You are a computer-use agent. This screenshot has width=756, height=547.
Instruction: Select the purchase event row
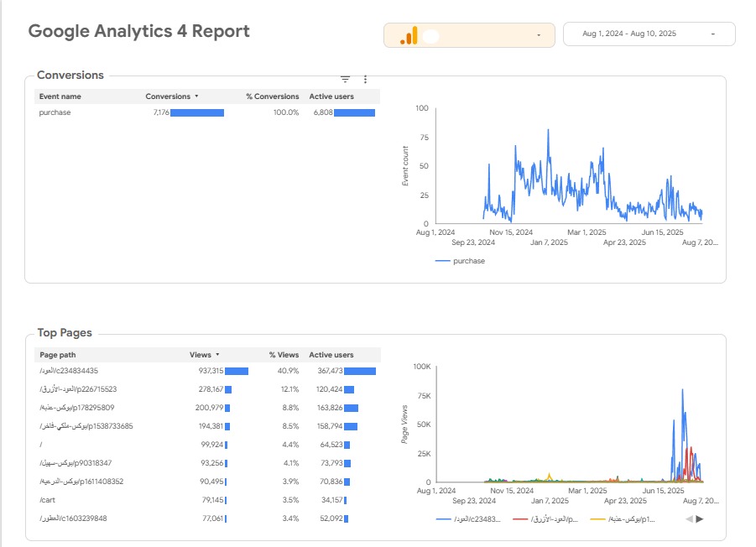(x=207, y=112)
